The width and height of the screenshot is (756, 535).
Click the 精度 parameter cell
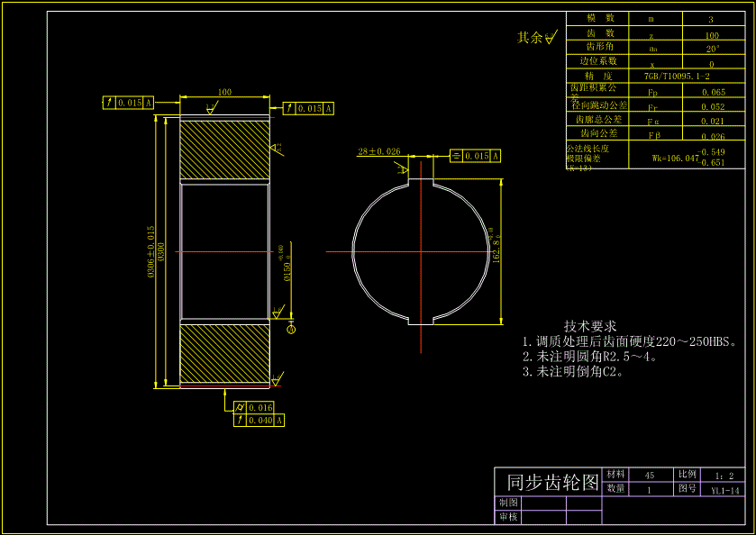598,76
